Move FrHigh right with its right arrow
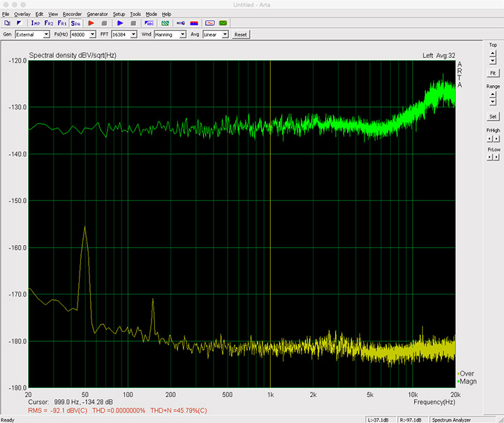Screen dimensions: 504x423 496,139
